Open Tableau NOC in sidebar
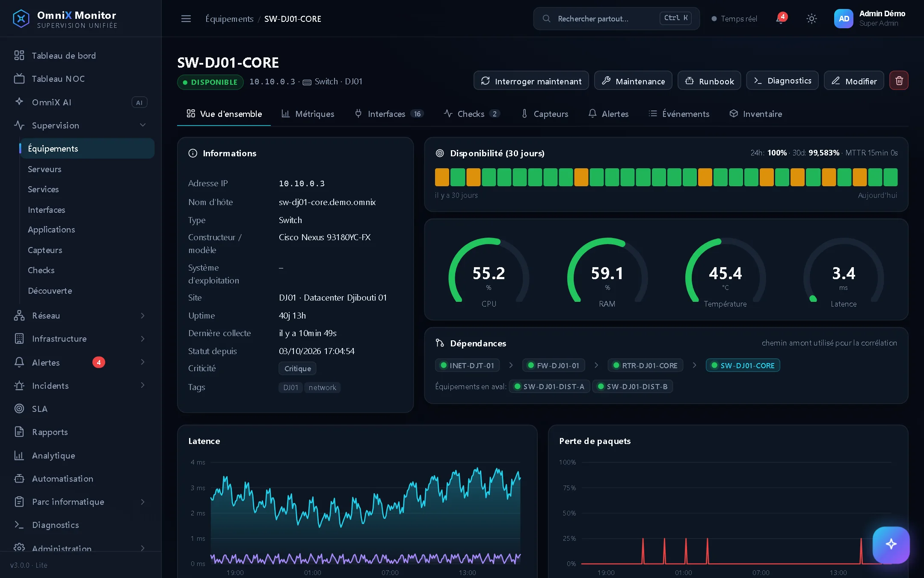 [x=80, y=79]
